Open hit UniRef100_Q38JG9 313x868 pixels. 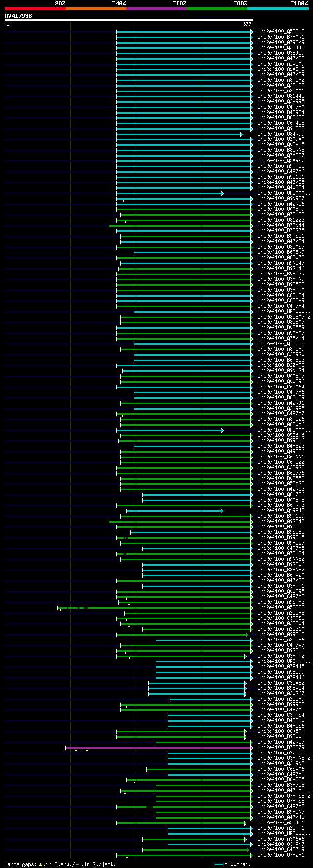281,53
